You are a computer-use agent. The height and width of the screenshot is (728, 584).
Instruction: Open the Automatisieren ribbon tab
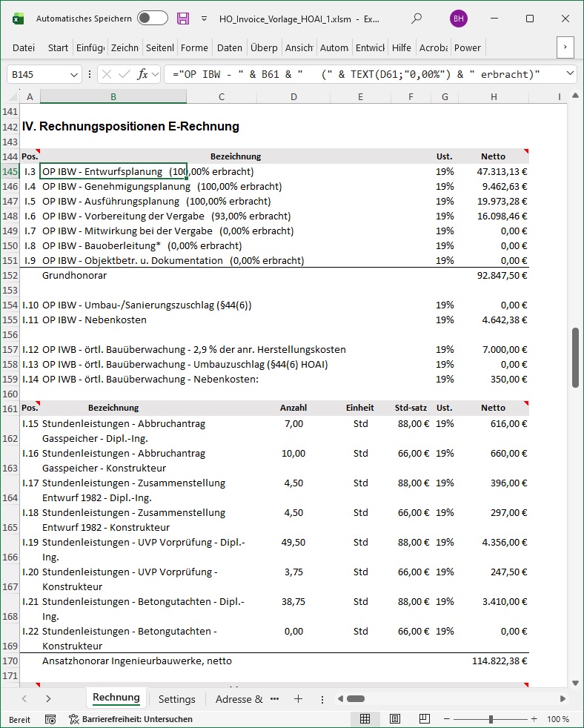click(x=334, y=48)
